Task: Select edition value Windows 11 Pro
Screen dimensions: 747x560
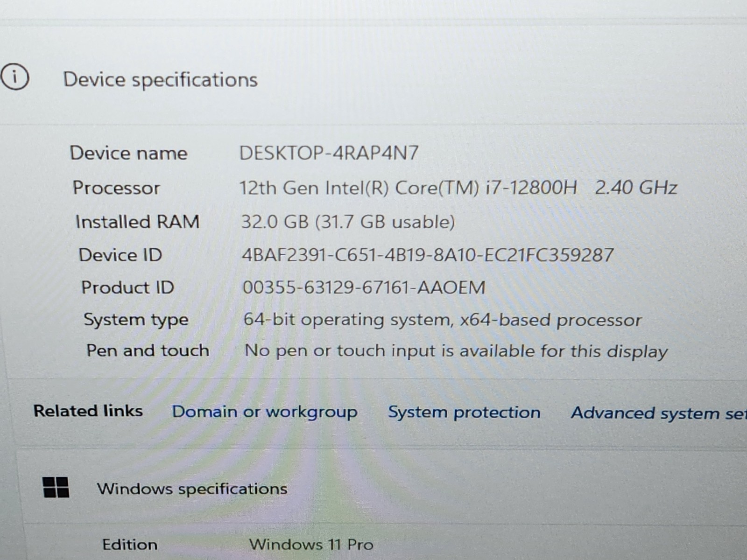Action: (x=311, y=544)
